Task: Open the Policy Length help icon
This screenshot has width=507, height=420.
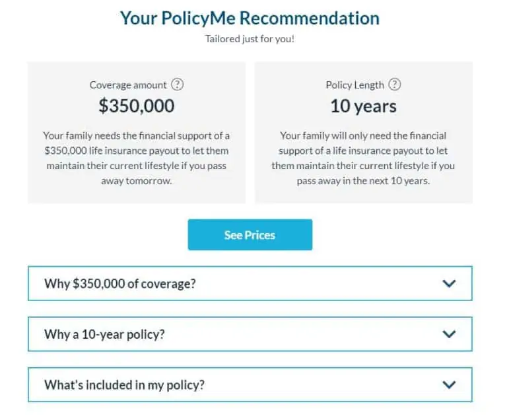Action: click(395, 85)
